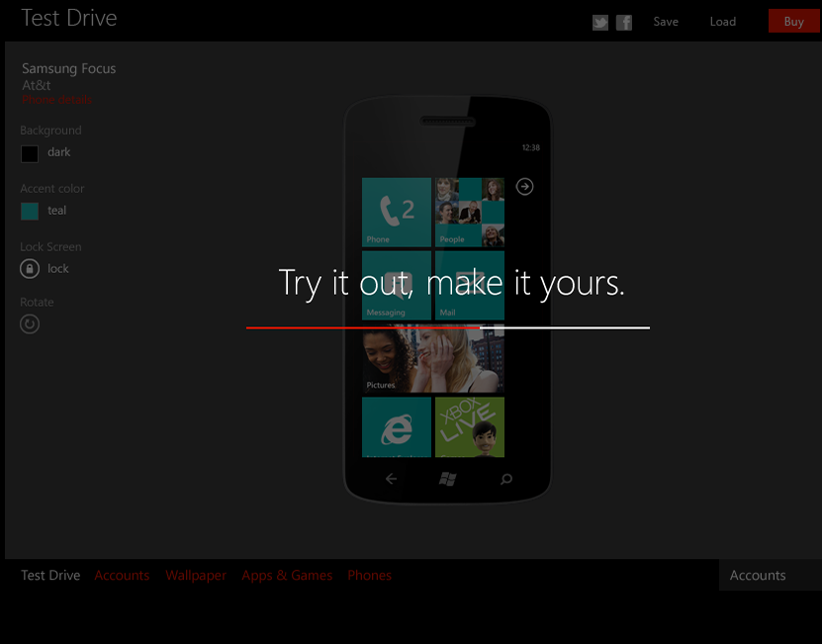Tap the phone's search magnifier button
This screenshot has height=644, width=822.
[x=505, y=479]
